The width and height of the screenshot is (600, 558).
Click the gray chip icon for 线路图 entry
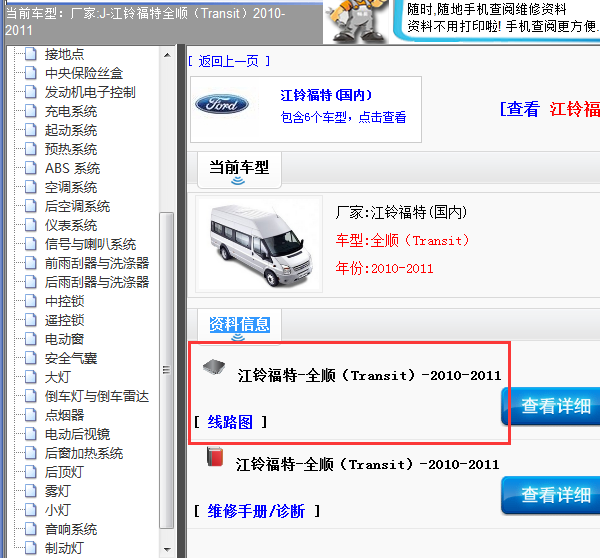point(214,367)
